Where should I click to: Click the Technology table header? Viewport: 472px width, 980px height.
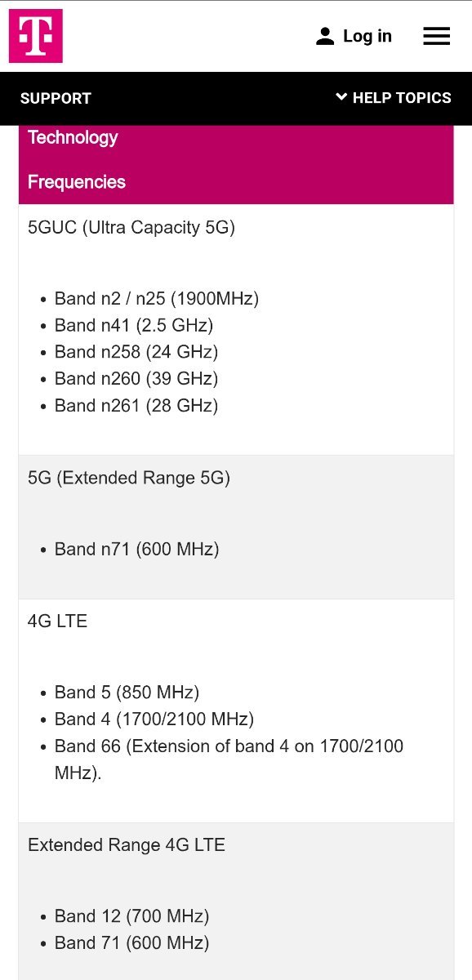(x=73, y=137)
